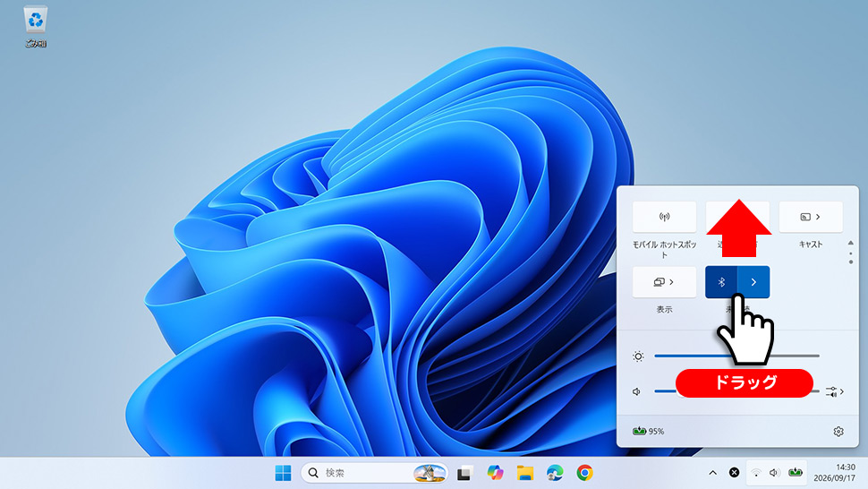The height and width of the screenshot is (489, 868).
Task: Click the キャスト label text
Action: tap(811, 244)
